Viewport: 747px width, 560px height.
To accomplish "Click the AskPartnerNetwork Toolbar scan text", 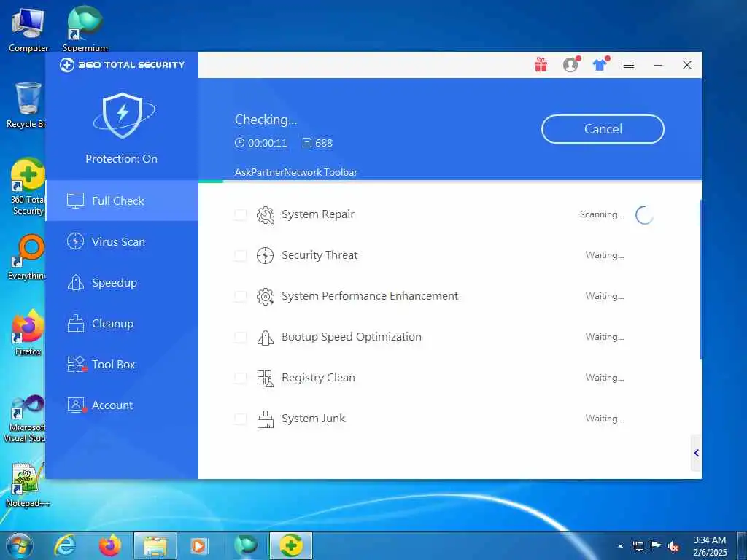I will 296,172.
